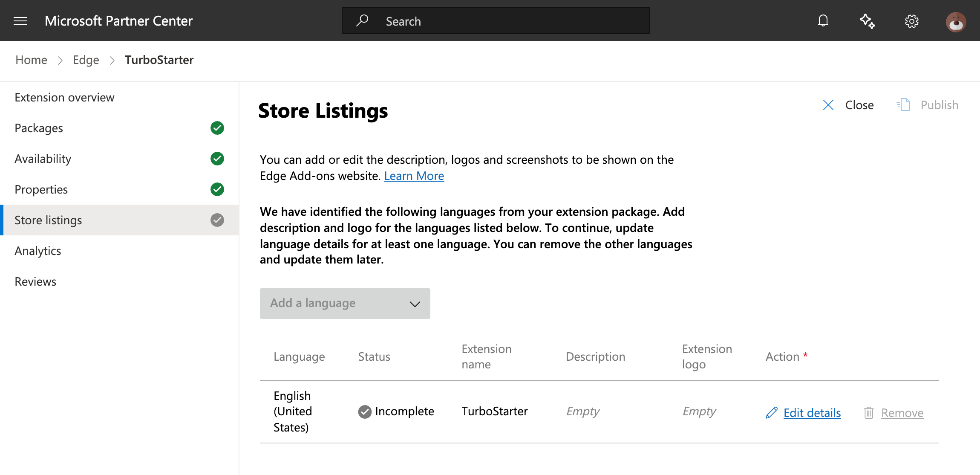Screen dimensions: 980x475
Task: Expand the Add a language dropdown
Action: (x=345, y=304)
